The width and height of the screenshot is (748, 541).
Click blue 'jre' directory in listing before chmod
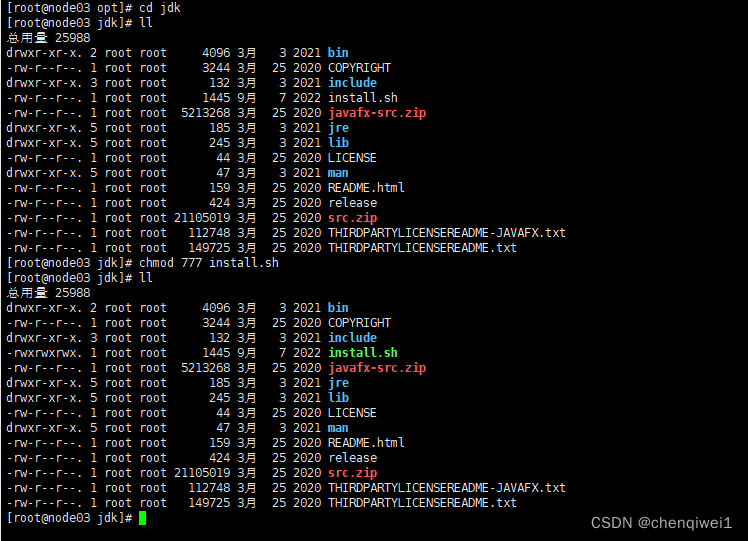coord(338,128)
